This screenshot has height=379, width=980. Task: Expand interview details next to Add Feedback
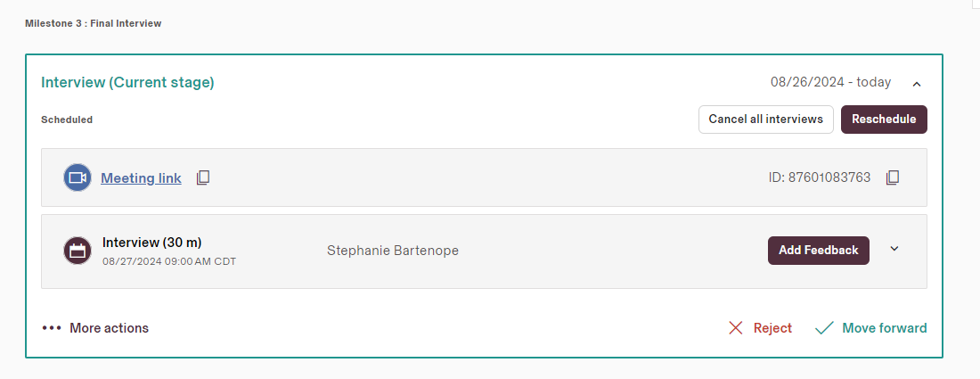[x=894, y=249]
